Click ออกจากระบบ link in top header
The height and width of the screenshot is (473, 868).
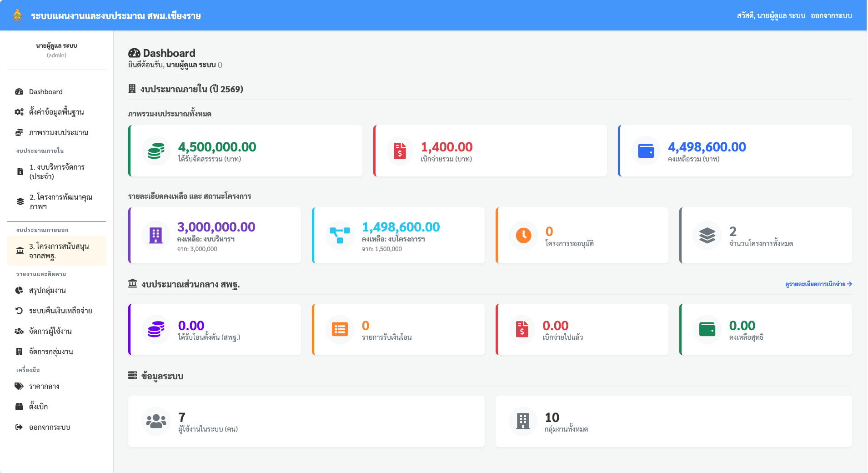[x=831, y=15]
